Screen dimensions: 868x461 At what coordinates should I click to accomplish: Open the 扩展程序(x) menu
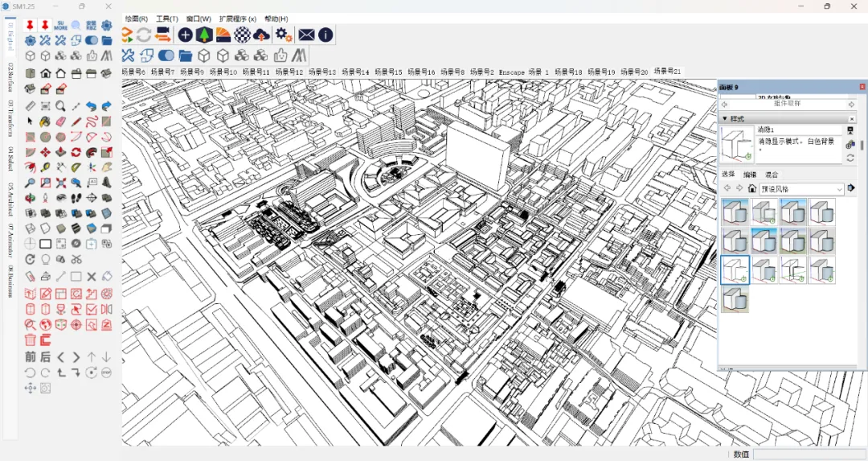(x=237, y=19)
